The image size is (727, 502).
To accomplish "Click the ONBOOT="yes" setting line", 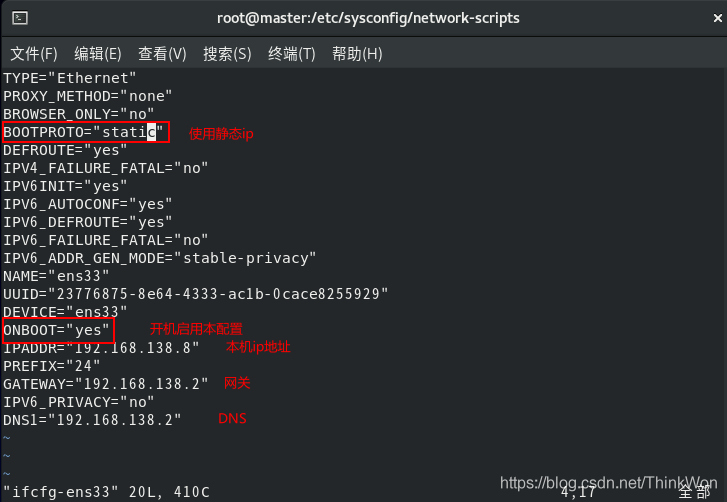I will click(57, 330).
